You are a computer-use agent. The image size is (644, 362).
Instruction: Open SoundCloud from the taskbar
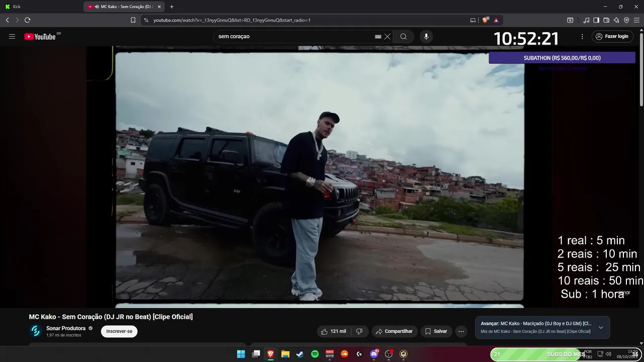(x=344, y=354)
